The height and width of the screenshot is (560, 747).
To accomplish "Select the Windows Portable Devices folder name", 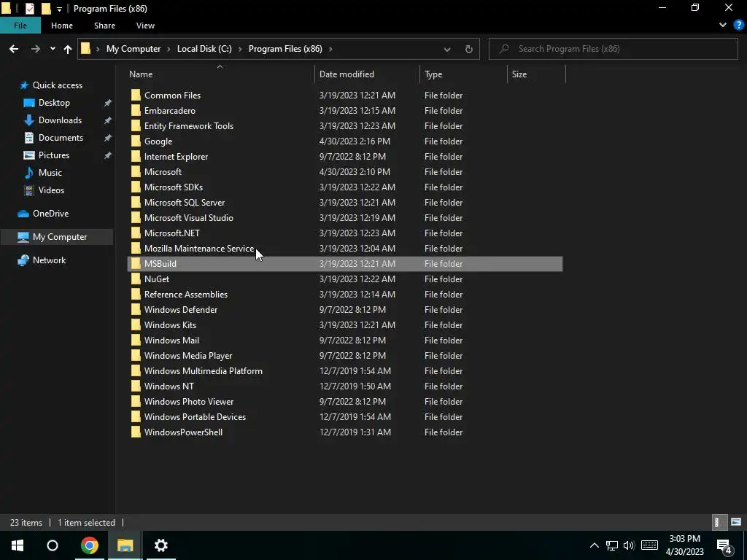I will pos(195,416).
